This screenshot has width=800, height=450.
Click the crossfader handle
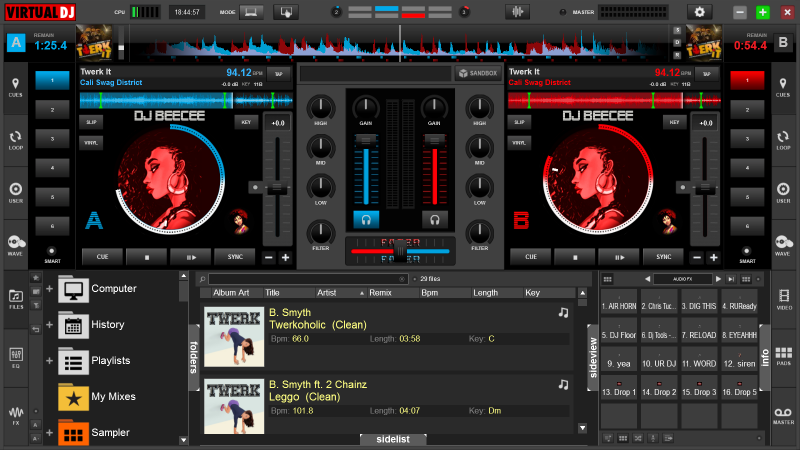point(401,251)
